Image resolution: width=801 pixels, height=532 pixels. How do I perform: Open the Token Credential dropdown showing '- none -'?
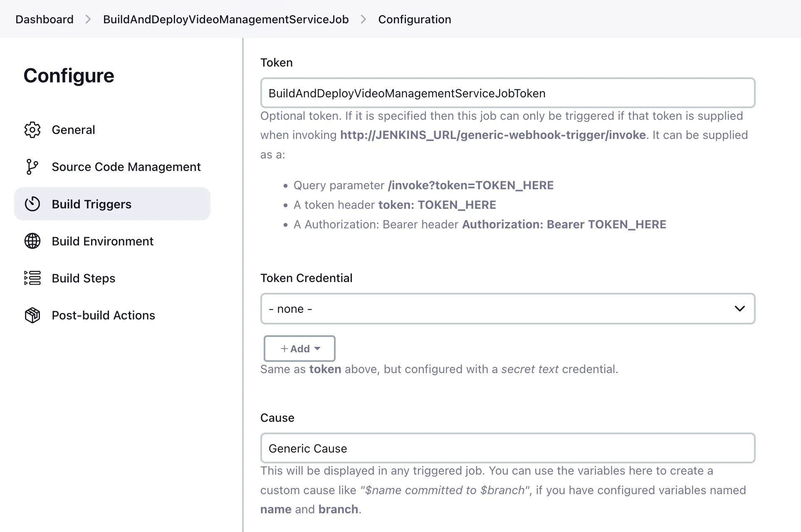coord(507,309)
